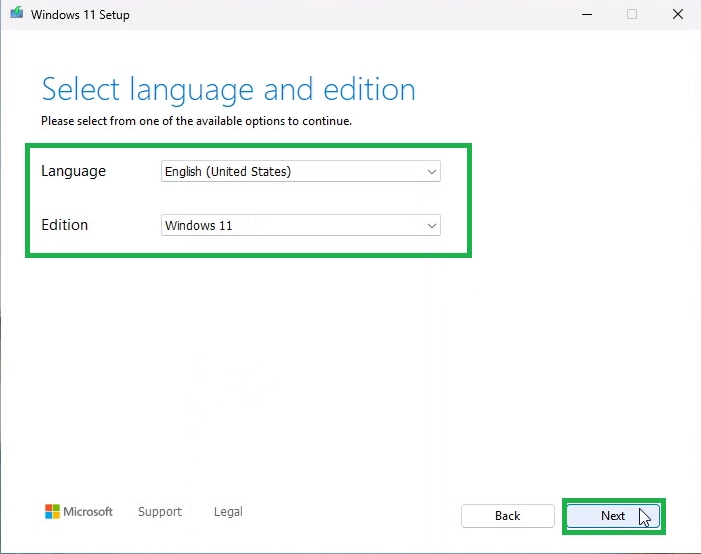The image size is (701, 554).
Task: Click the 'Language' field label
Action: (73, 171)
